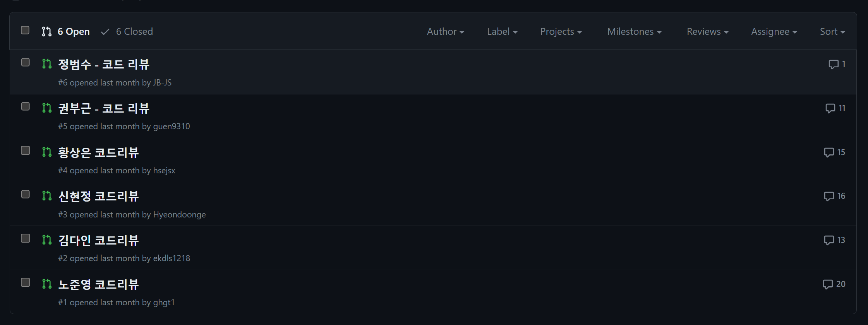
Task: Click the green PR icon beside 김다인 코드리뷰
Action: click(47, 240)
